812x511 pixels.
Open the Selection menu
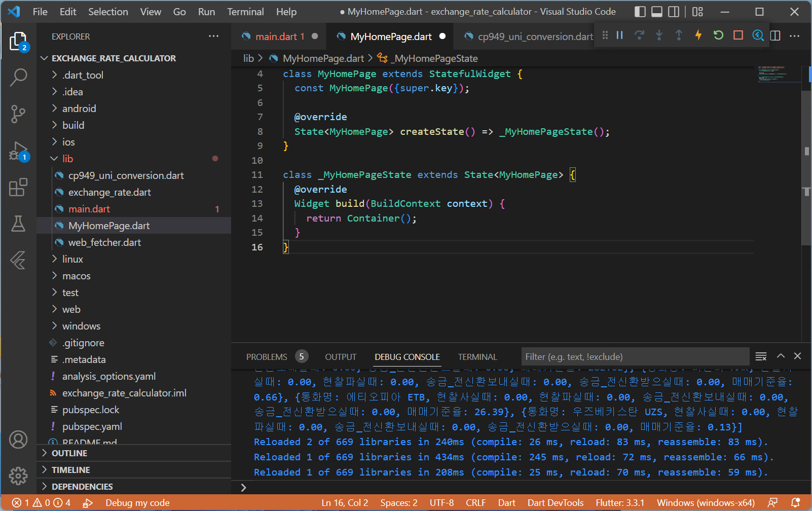pyautogui.click(x=108, y=12)
